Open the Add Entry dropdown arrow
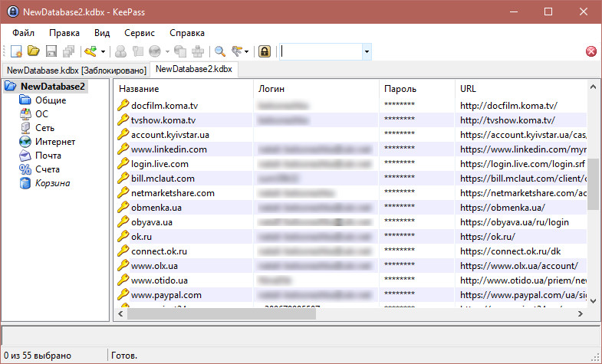Screen dimensions: 602x364 [103, 51]
